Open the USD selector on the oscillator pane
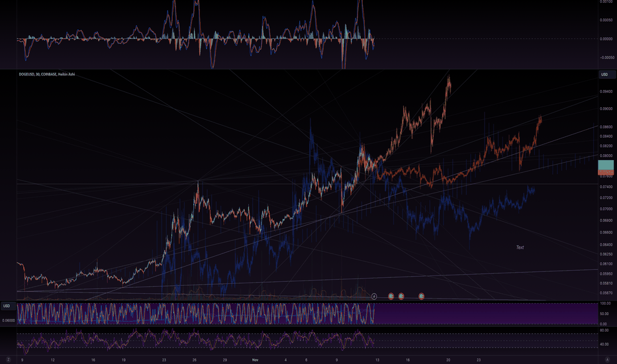Image resolution: width=617 pixels, height=364 pixels. (x=7, y=306)
